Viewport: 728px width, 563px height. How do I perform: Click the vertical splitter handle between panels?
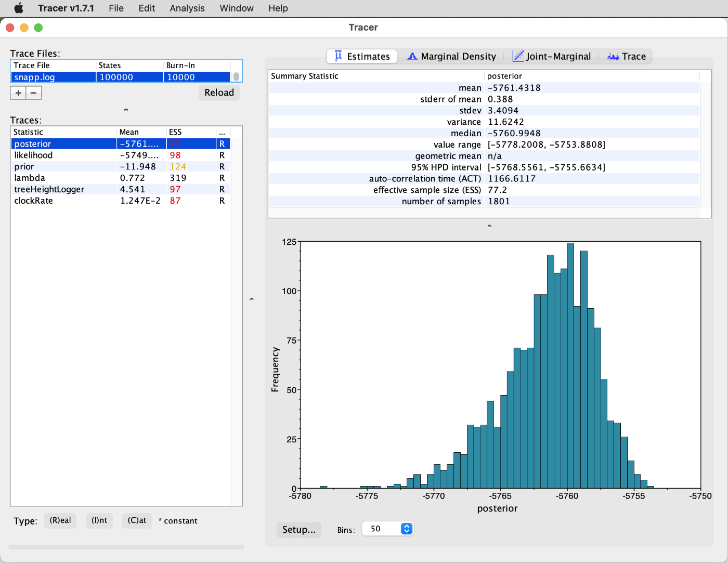252,299
